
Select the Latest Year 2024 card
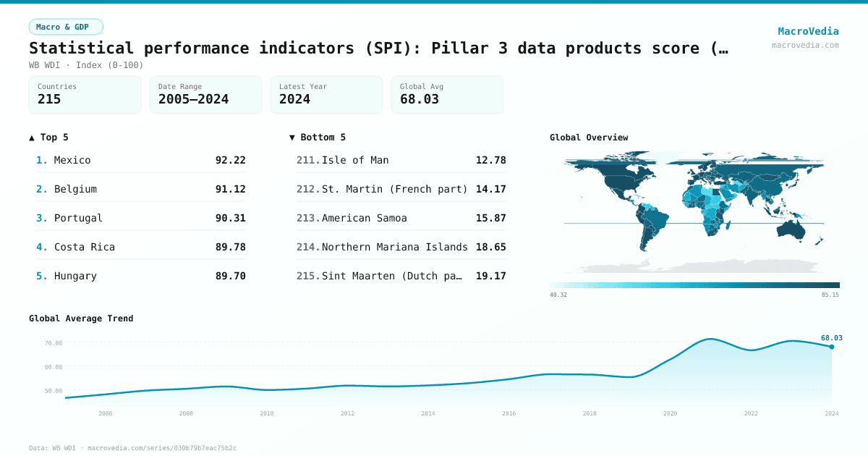click(x=326, y=95)
